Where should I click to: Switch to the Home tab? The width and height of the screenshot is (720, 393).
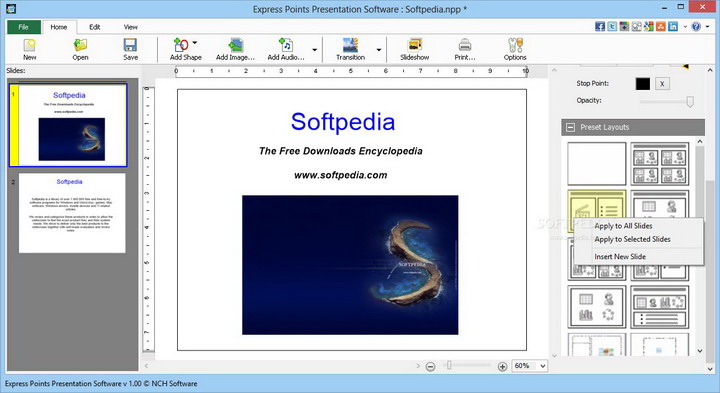[x=59, y=27]
